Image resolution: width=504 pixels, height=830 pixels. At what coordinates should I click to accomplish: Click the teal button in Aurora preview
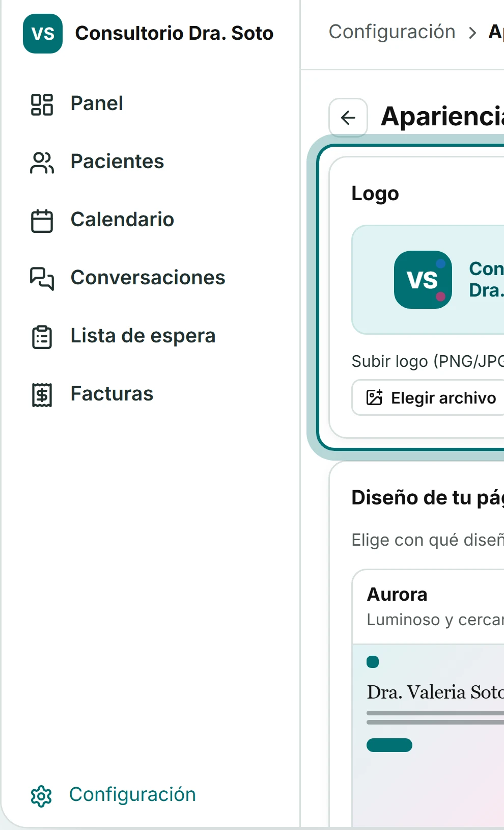pyautogui.click(x=389, y=745)
